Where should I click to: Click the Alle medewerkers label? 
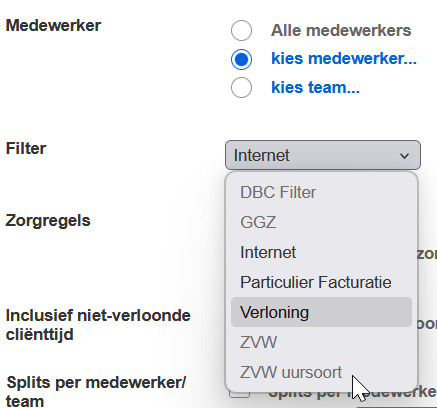tap(341, 31)
